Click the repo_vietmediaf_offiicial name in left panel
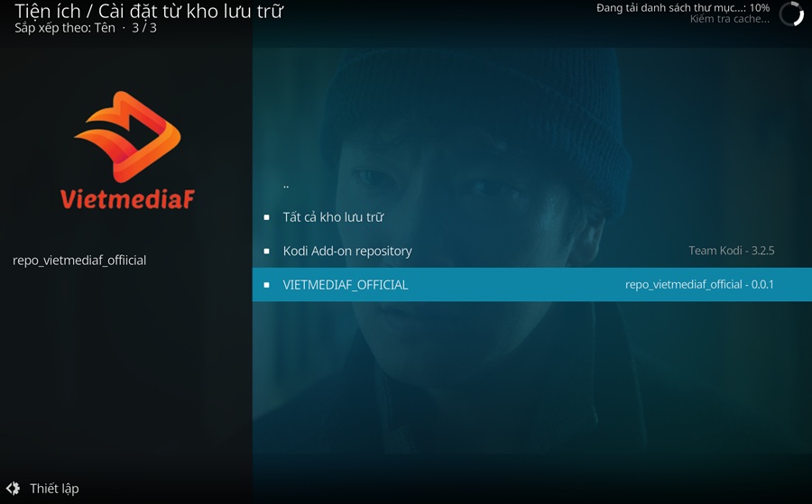812x504 pixels. 79,261
